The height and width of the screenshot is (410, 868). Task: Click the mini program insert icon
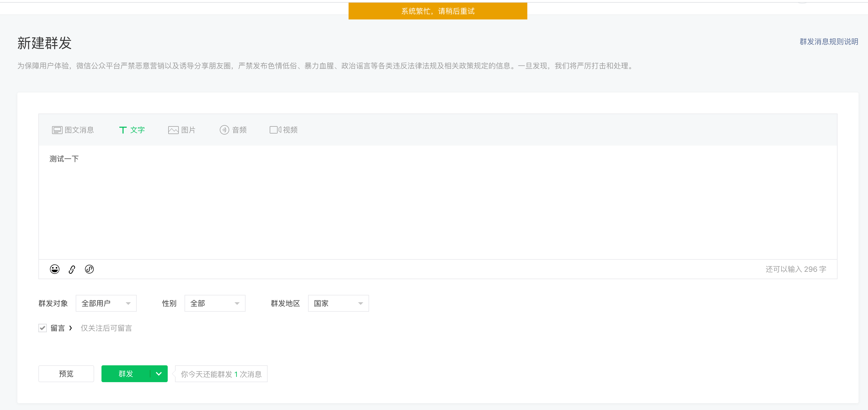click(x=89, y=269)
